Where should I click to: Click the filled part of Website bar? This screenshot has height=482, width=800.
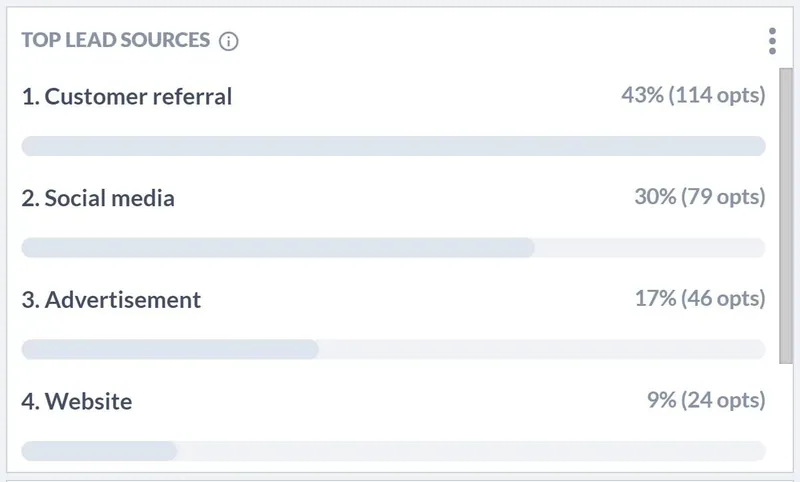(99, 451)
